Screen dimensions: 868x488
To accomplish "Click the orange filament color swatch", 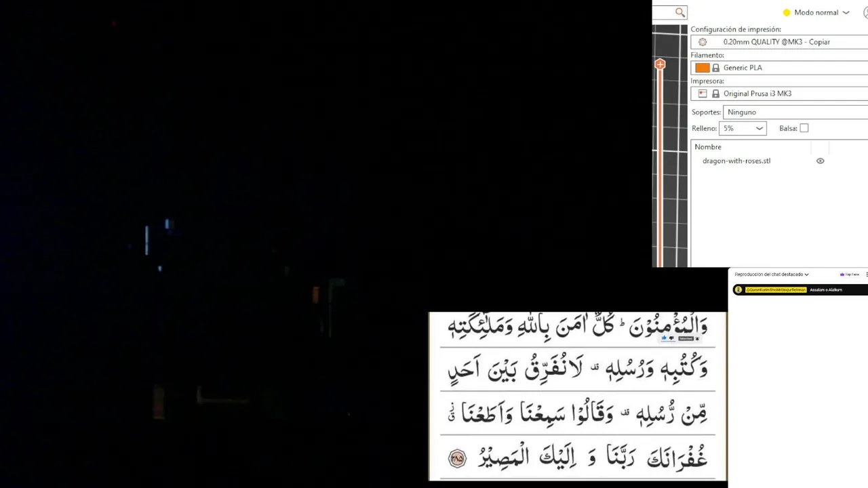I will (x=703, y=68).
